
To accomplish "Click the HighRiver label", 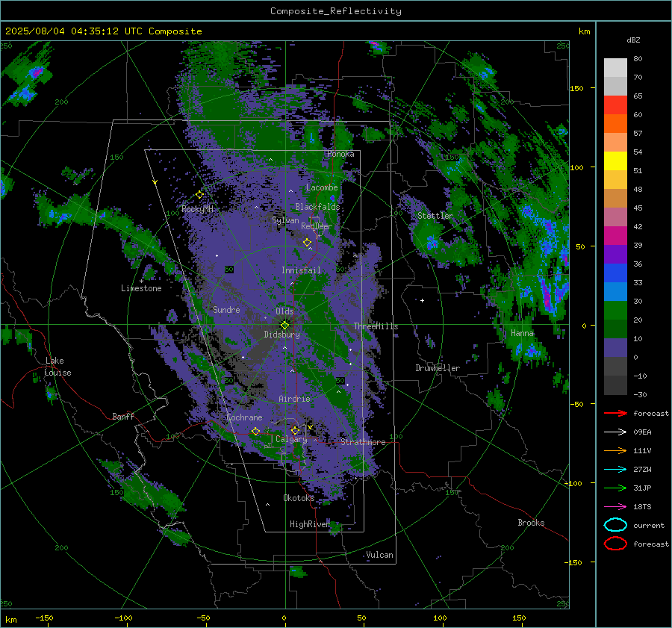I will 310,524.
